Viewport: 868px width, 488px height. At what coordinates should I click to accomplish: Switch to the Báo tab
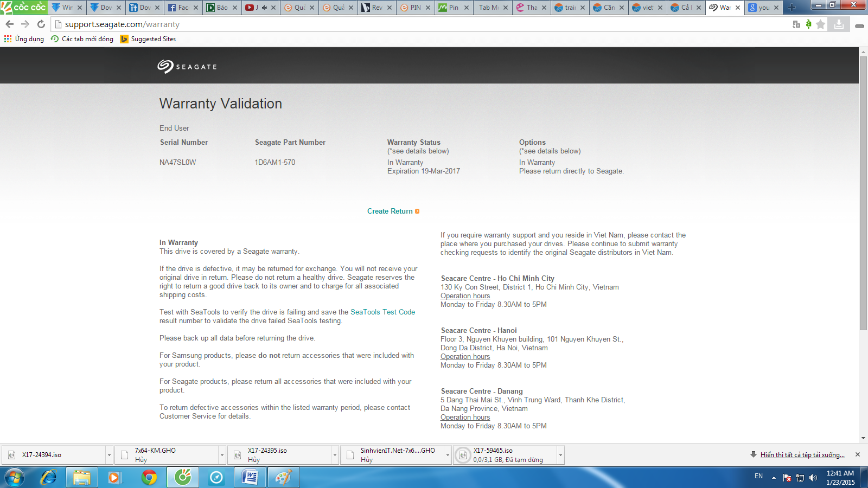221,8
